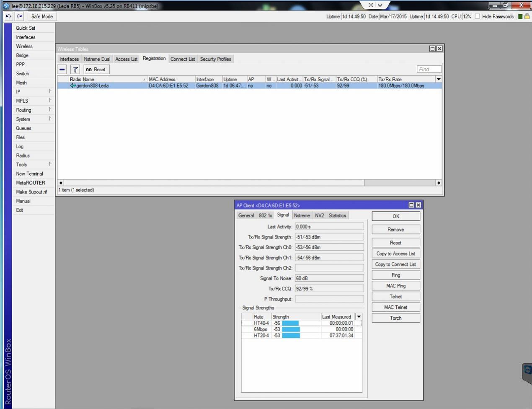
Task: Click the green status square icon
Action: click(520, 16)
